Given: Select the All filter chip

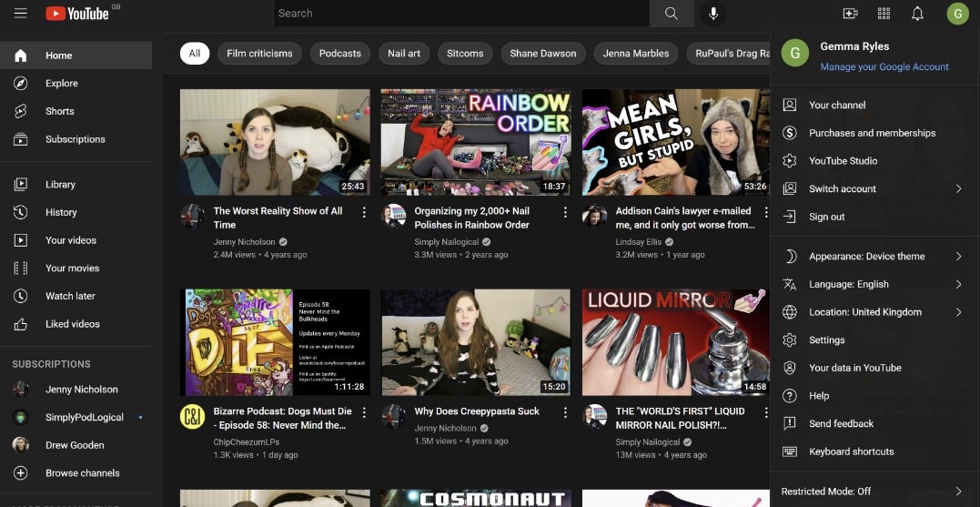Looking at the screenshot, I should pos(195,54).
